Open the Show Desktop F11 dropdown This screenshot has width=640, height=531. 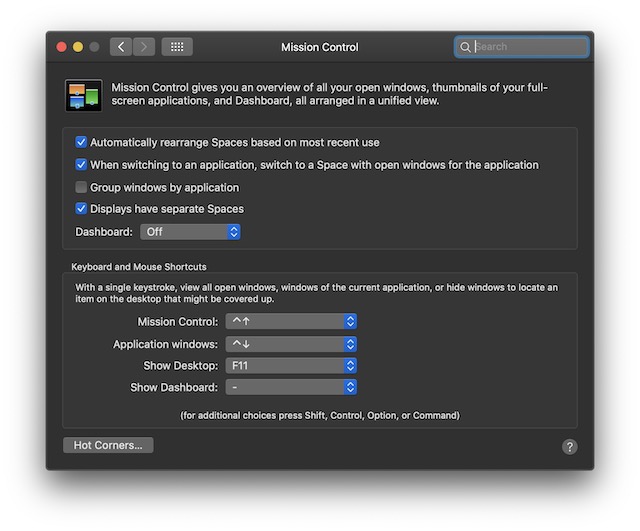291,366
